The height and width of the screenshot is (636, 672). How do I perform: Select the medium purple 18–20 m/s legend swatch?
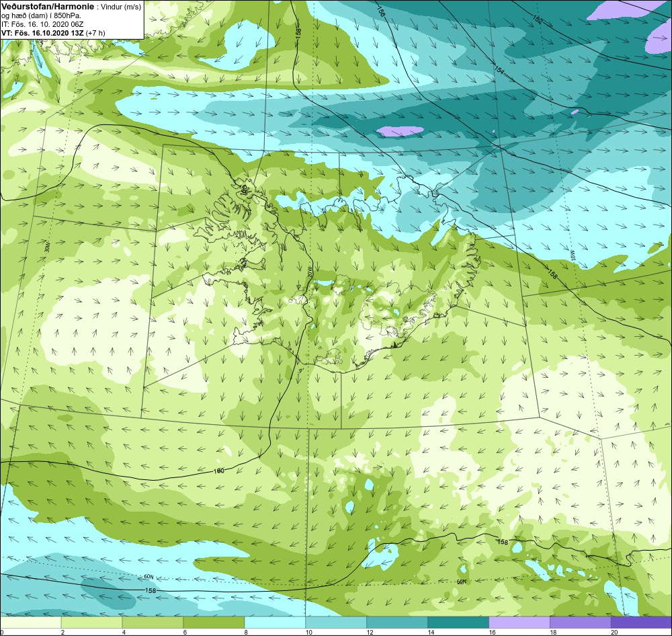581,623
